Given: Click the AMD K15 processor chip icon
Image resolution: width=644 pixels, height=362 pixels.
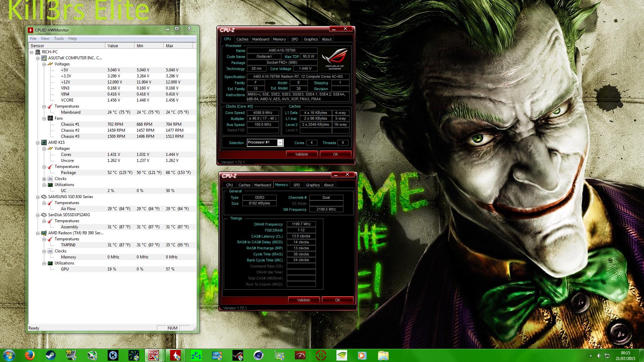Looking at the screenshot, I should pyautogui.click(x=44, y=142).
